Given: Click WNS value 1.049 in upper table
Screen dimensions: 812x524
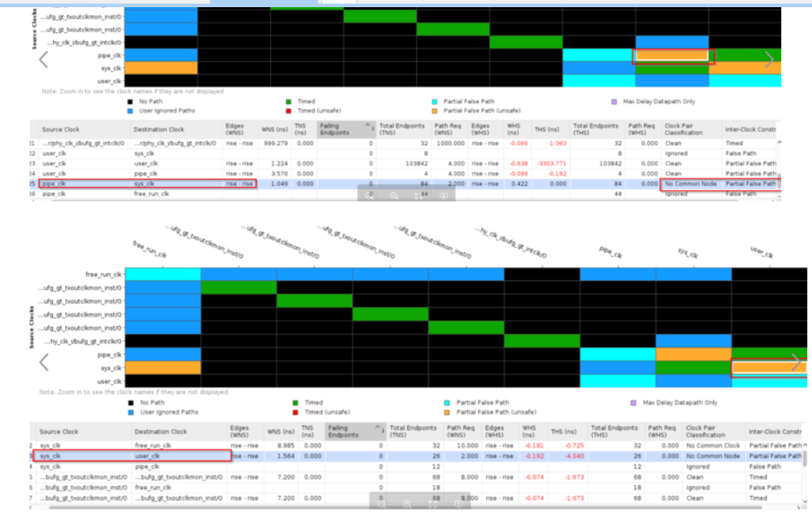Looking at the screenshot, I should [279, 184].
